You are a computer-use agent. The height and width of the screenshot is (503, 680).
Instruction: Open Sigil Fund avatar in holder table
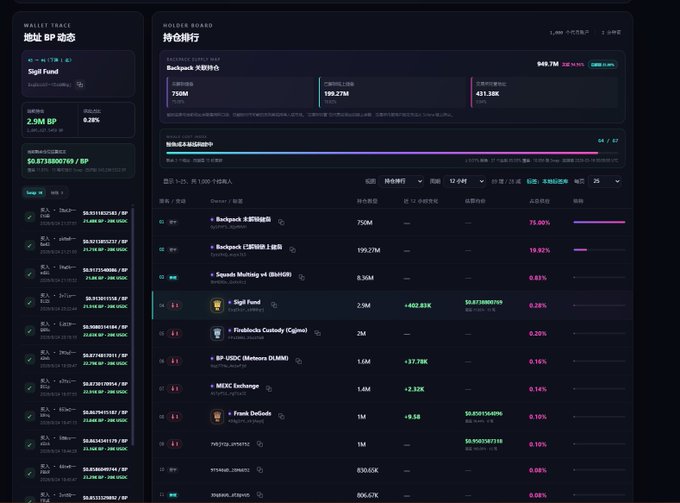217,305
